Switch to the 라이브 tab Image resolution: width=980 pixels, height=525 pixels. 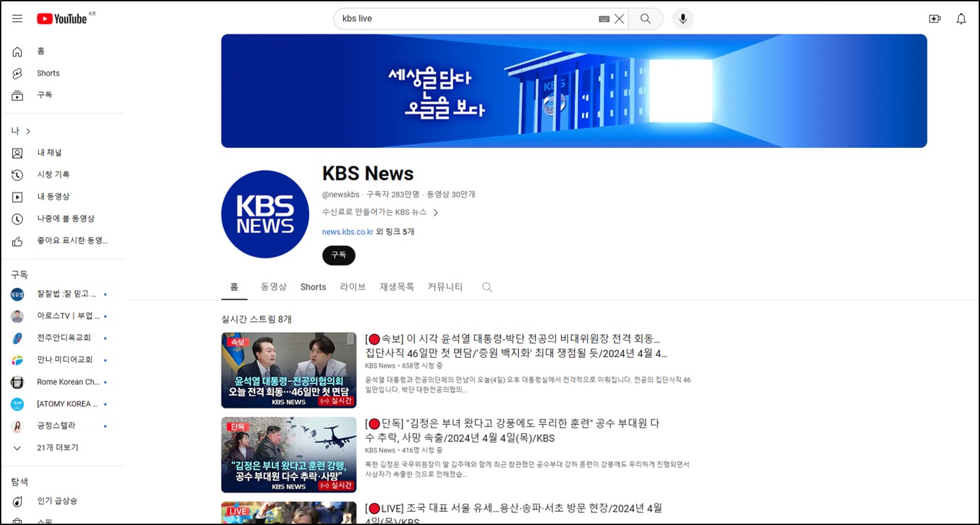click(353, 287)
